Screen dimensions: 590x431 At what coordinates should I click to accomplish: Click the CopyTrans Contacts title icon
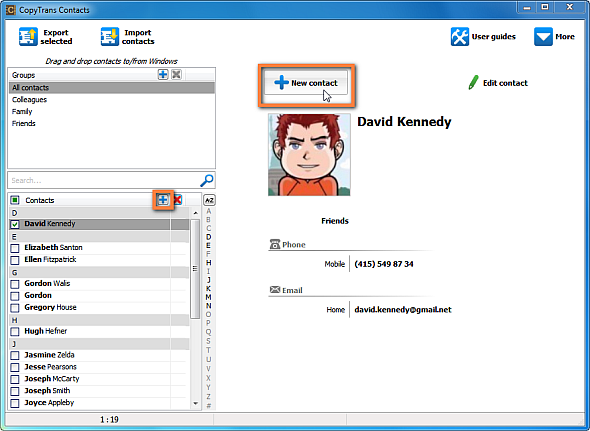(11, 10)
